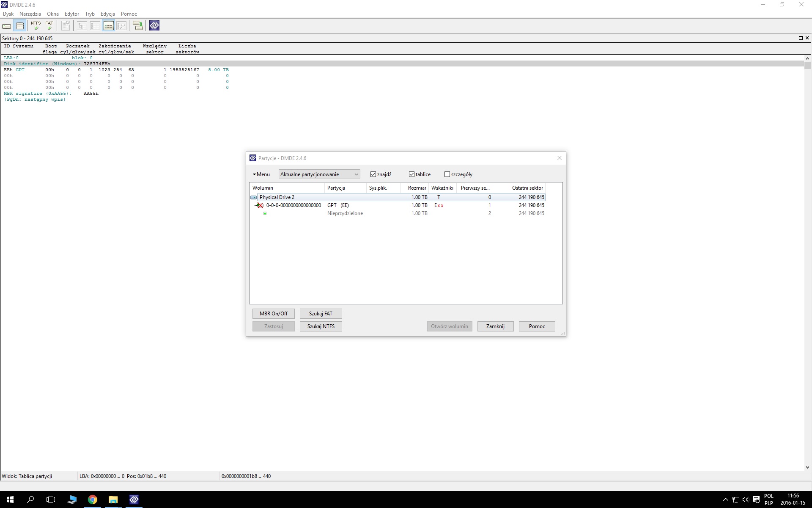Viewport: 812px width, 508px height.
Task: Open the notification center tray icon
Action: point(756,500)
